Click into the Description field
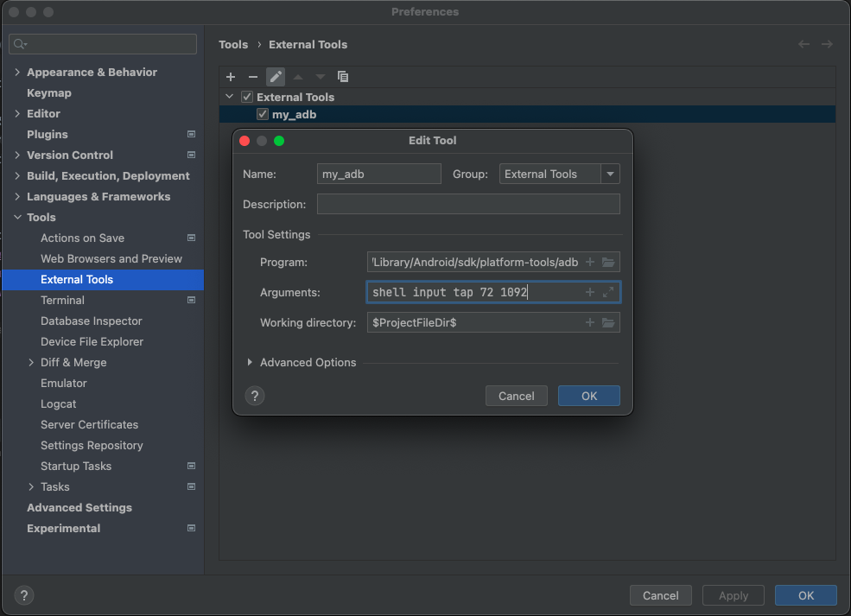 [x=468, y=204]
